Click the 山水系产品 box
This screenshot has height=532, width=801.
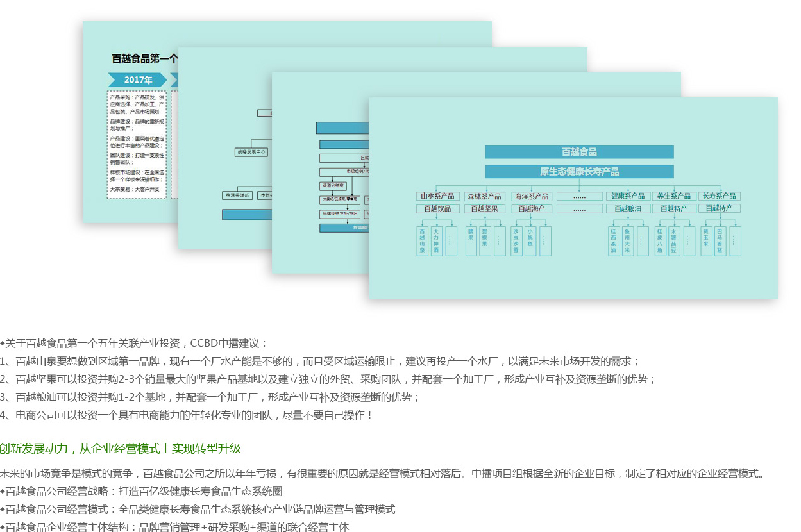(x=437, y=196)
